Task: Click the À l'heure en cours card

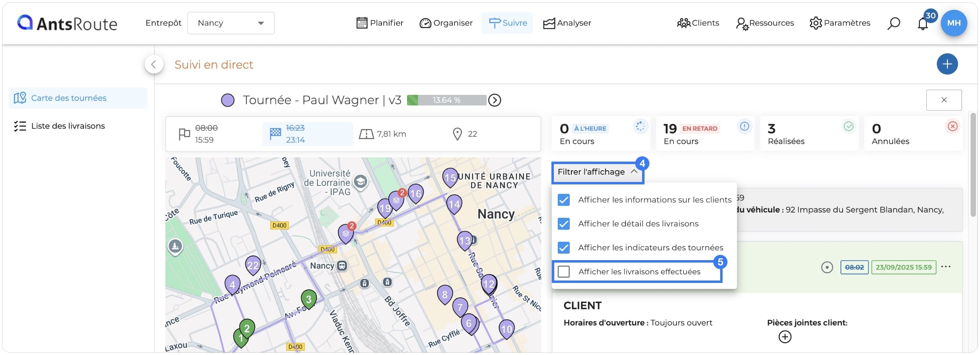Action: (x=601, y=134)
